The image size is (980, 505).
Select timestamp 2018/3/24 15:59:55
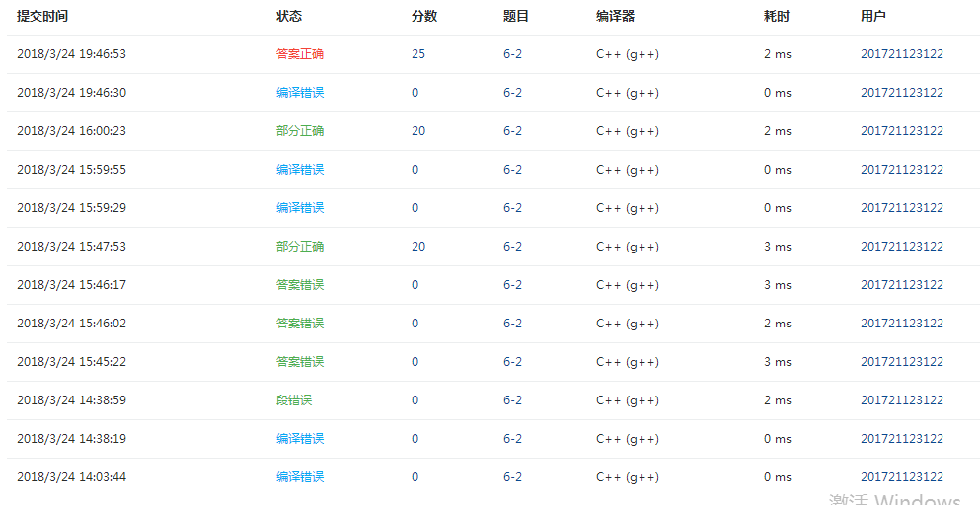tap(71, 170)
